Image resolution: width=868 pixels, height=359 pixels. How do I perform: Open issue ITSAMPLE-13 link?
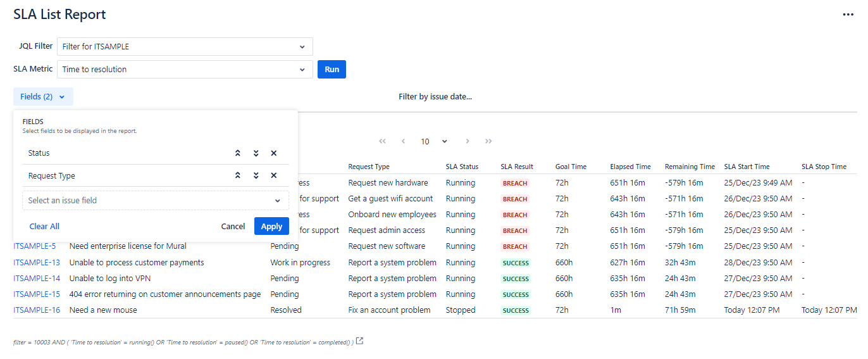pos(37,263)
